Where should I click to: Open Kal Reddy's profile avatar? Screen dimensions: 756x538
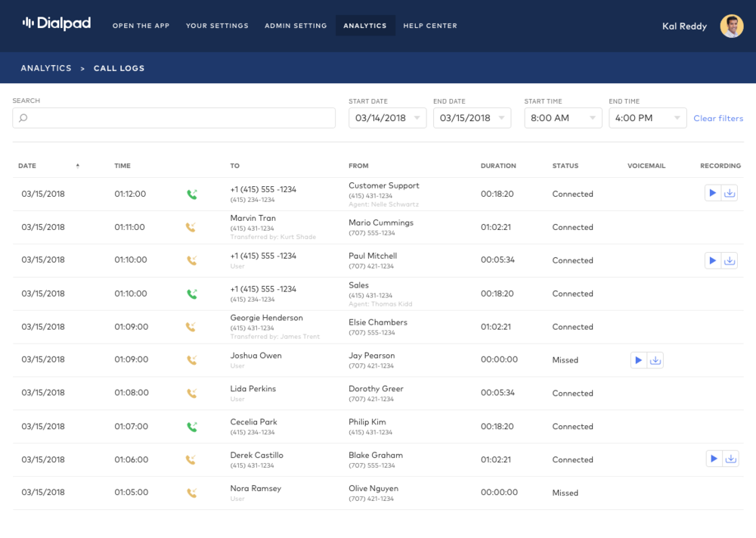731,26
